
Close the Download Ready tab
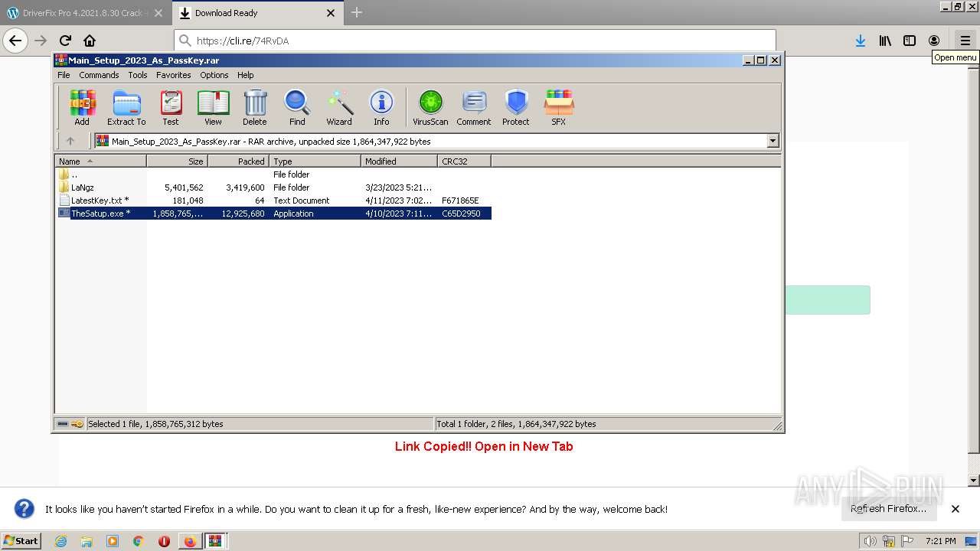(x=331, y=13)
